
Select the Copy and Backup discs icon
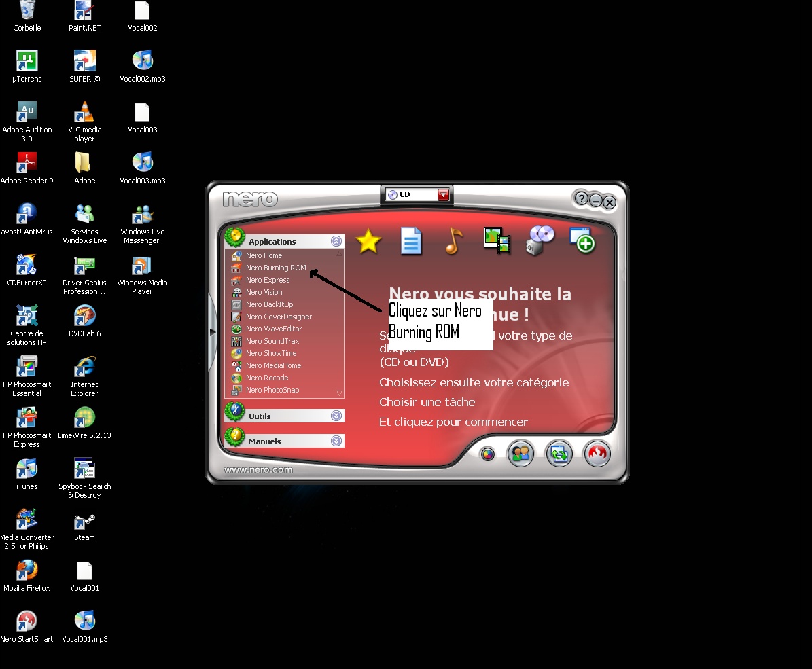click(x=540, y=240)
